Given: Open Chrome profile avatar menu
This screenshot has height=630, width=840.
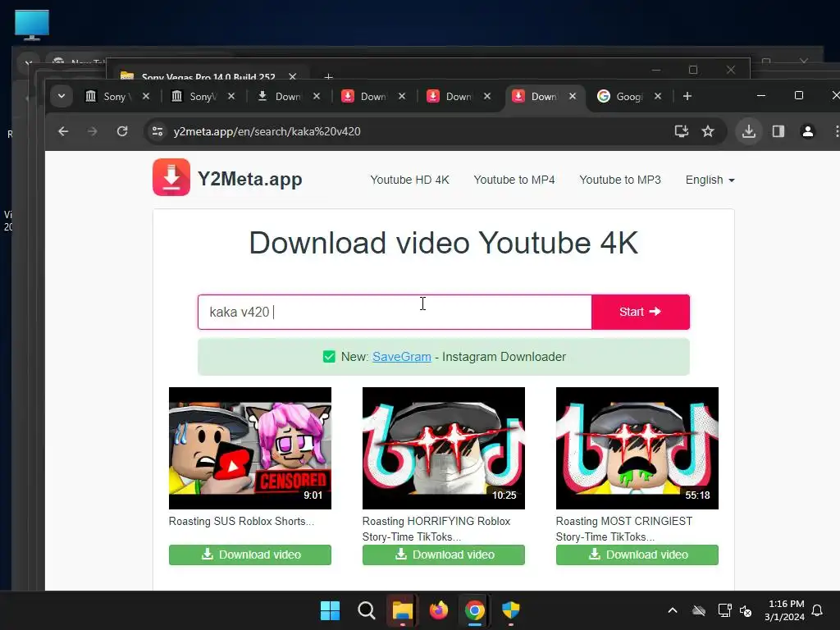Looking at the screenshot, I should (x=808, y=131).
